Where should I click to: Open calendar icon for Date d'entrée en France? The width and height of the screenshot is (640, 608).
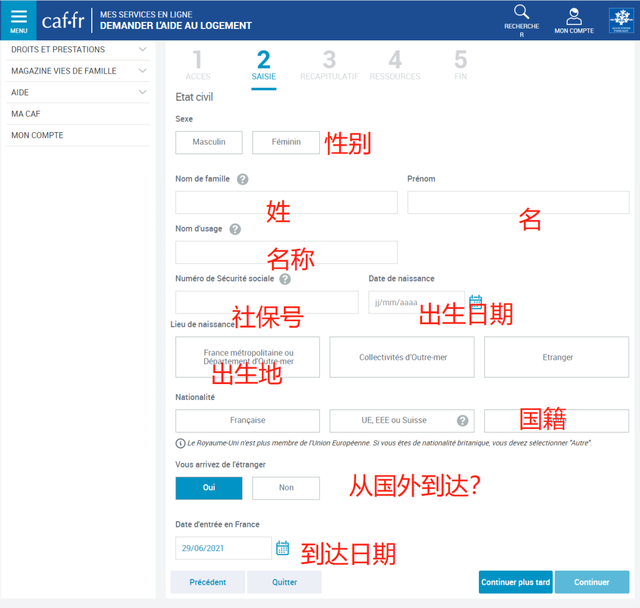click(282, 548)
